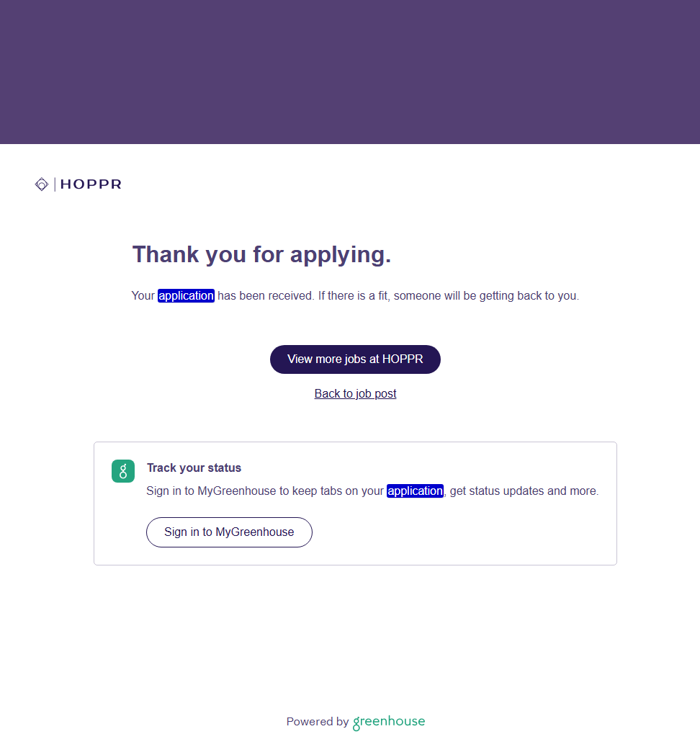Click the HOPPR diamond logo icon
This screenshot has width=700, height=747.
pyautogui.click(x=42, y=184)
